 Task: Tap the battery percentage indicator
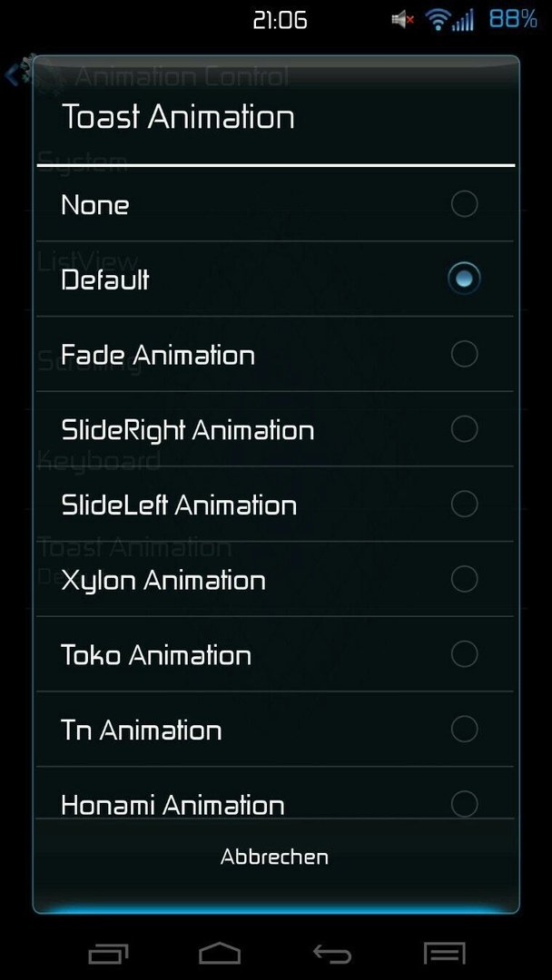(513, 19)
